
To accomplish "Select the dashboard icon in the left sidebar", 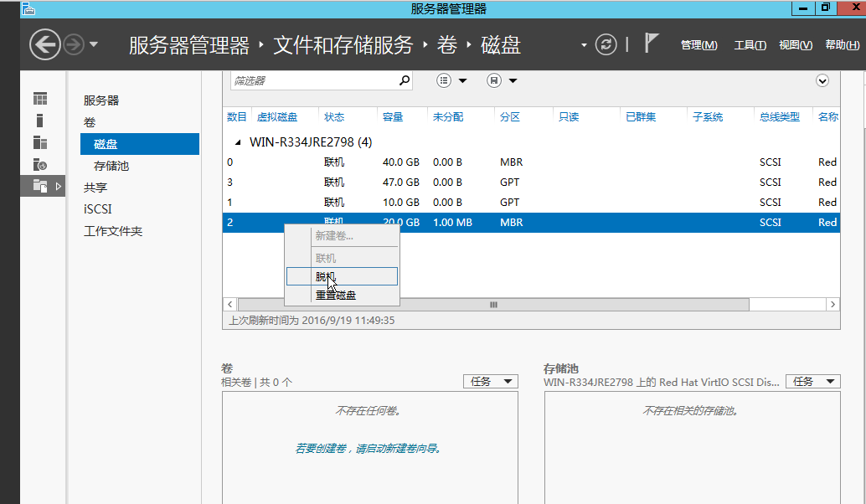I will point(39,98).
